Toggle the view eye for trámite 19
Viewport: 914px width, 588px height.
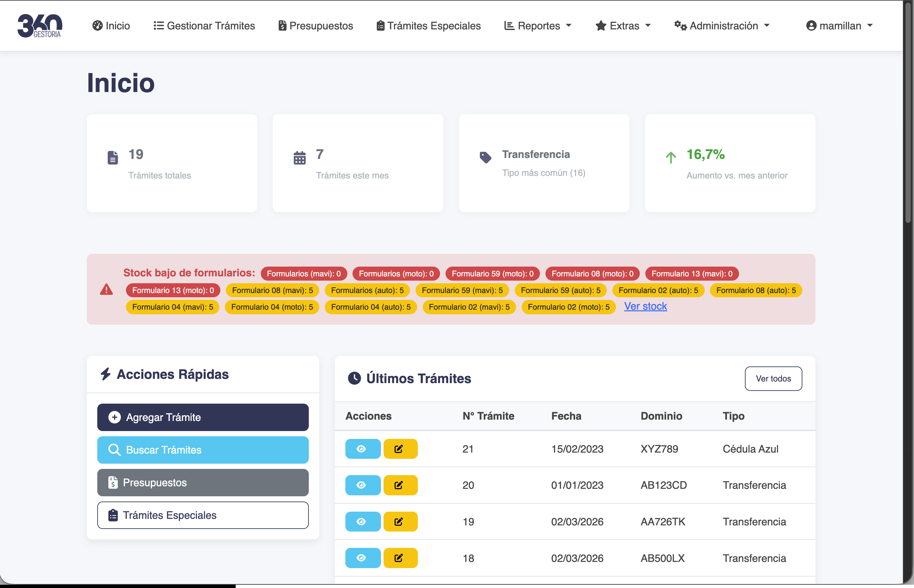click(362, 521)
